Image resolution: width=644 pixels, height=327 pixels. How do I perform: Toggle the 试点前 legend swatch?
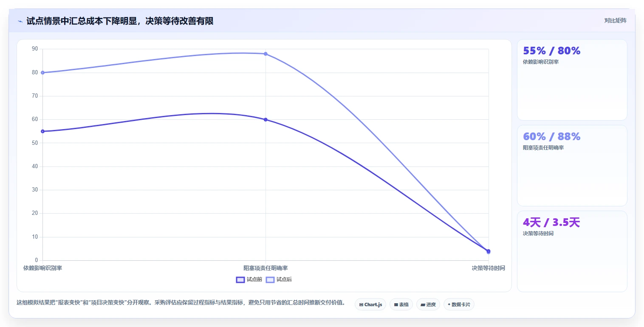240,279
